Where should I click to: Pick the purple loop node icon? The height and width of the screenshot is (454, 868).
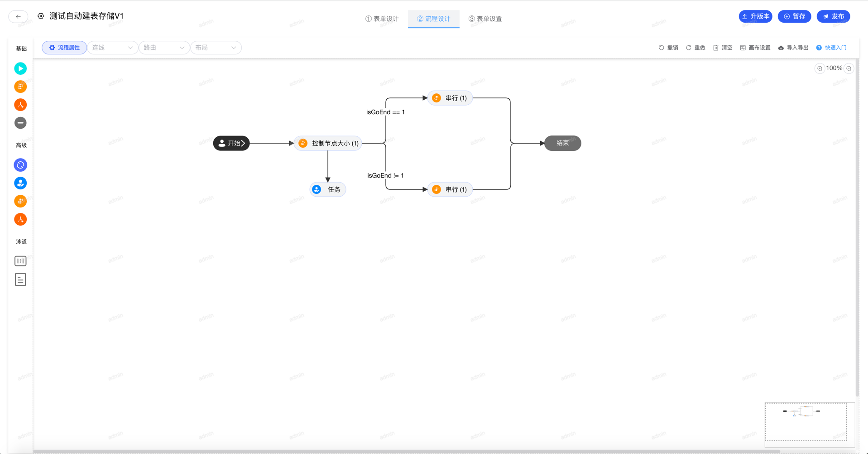[x=20, y=165]
